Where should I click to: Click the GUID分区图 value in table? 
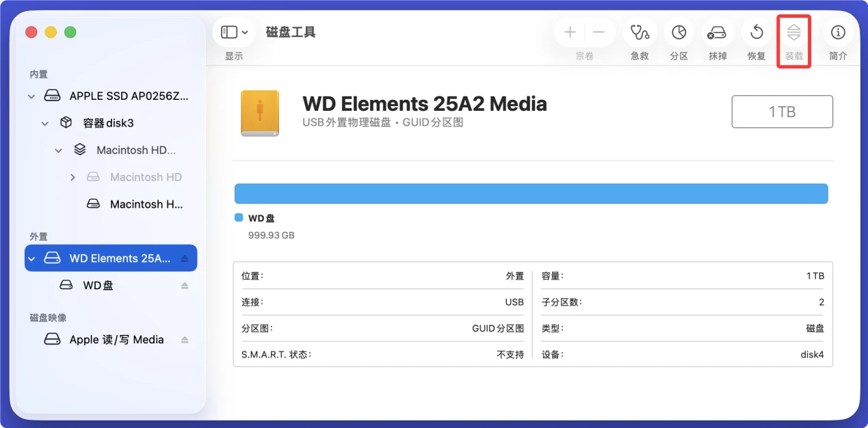click(498, 328)
